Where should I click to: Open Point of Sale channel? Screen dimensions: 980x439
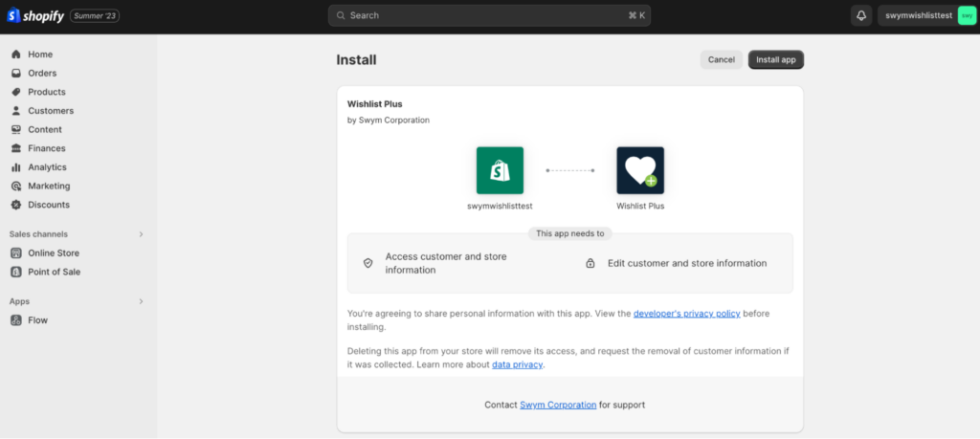(x=54, y=272)
